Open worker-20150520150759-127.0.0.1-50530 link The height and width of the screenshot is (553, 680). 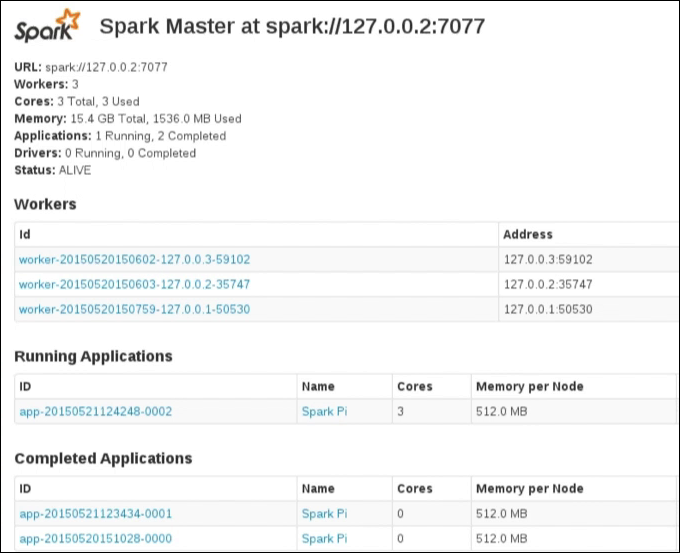134,309
